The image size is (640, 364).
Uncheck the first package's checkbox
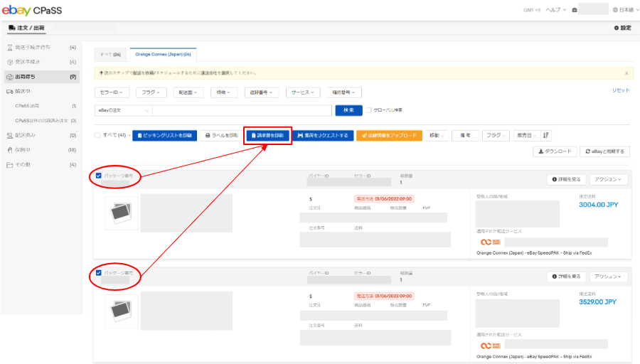[x=98, y=175]
